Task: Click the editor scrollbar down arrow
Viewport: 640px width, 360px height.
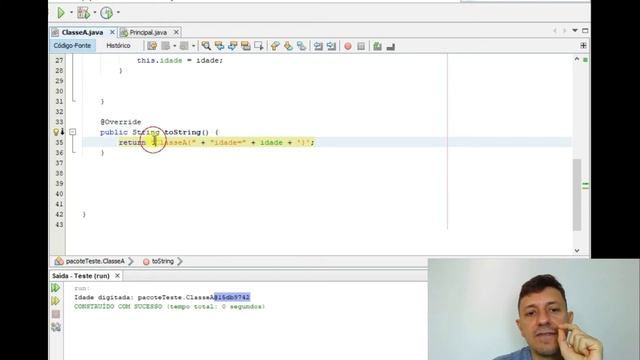Action: pos(577,250)
